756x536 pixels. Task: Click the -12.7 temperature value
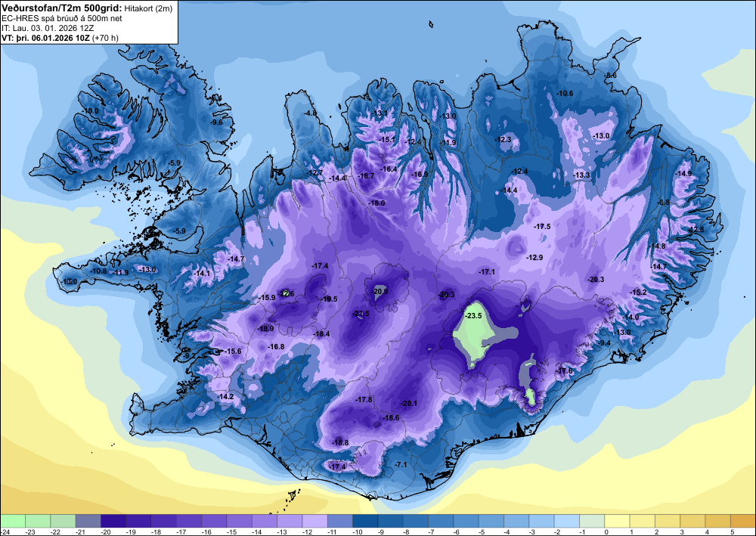tap(314, 172)
